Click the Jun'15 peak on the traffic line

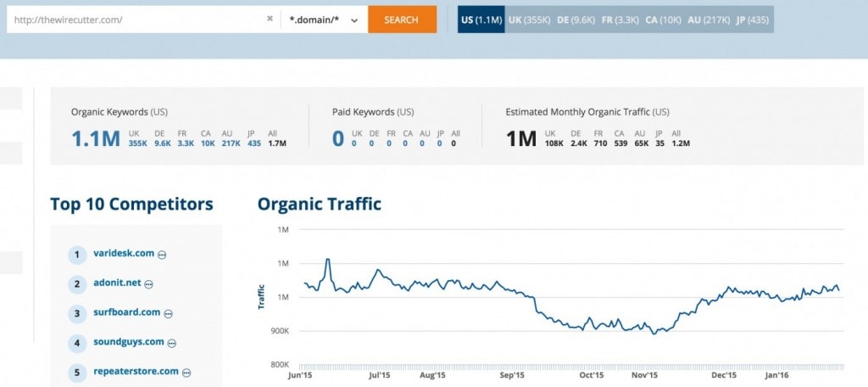click(328, 260)
